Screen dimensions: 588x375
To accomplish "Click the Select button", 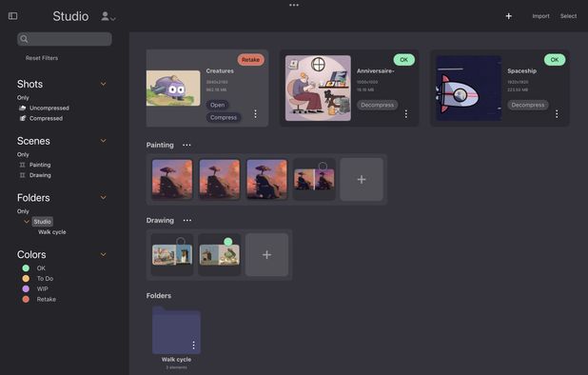I will pyautogui.click(x=569, y=16).
